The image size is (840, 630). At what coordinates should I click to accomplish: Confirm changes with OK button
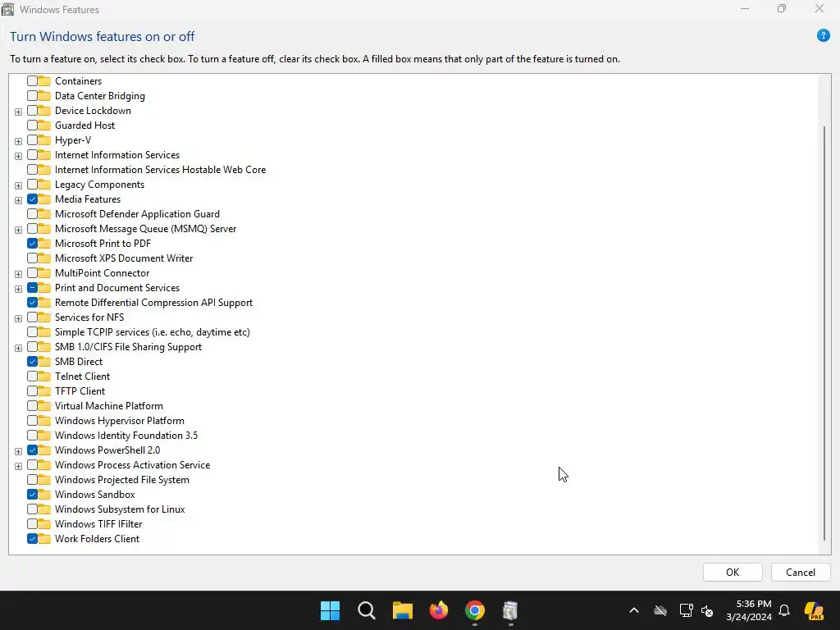733,572
